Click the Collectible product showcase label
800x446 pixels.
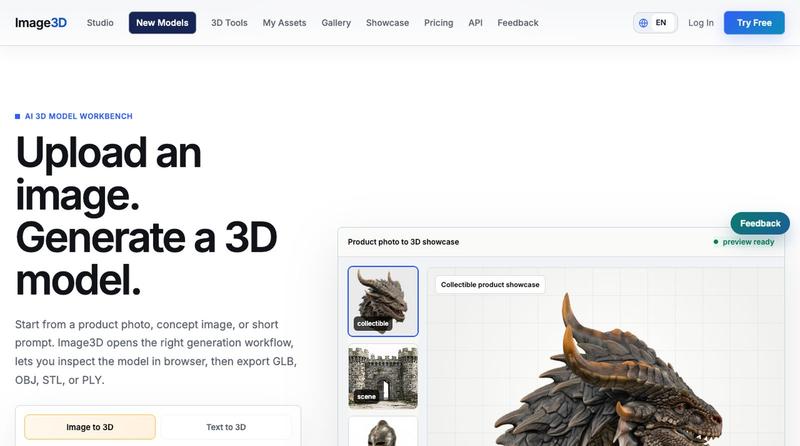[490, 285]
